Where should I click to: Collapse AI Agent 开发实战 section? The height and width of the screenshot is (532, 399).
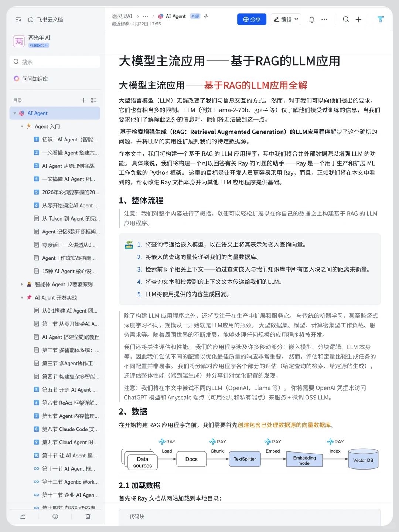tap(22, 297)
